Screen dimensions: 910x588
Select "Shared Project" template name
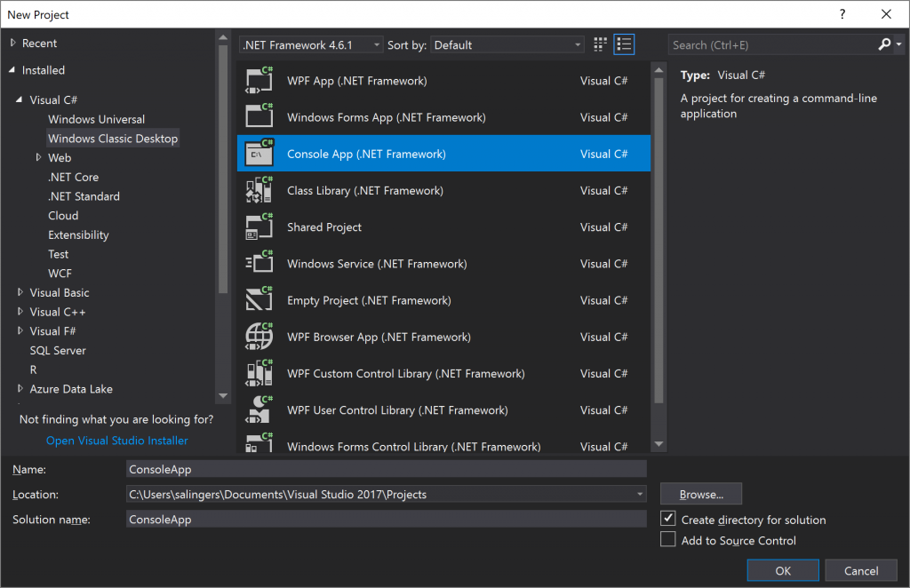(323, 227)
